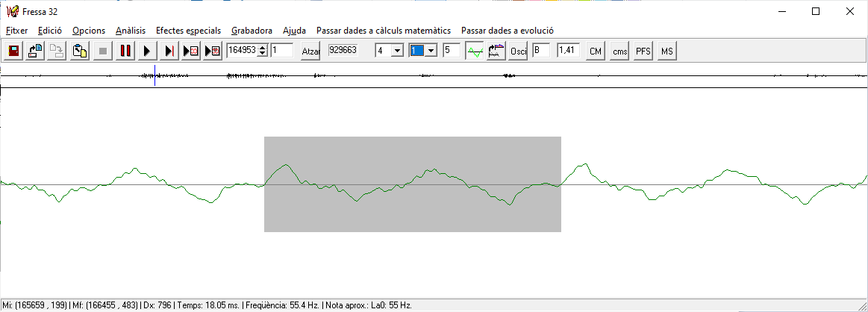Viewport: 868px width, 312px height.
Task: Click the spectrum conversion icon beside Osci
Action: pyautogui.click(x=496, y=51)
